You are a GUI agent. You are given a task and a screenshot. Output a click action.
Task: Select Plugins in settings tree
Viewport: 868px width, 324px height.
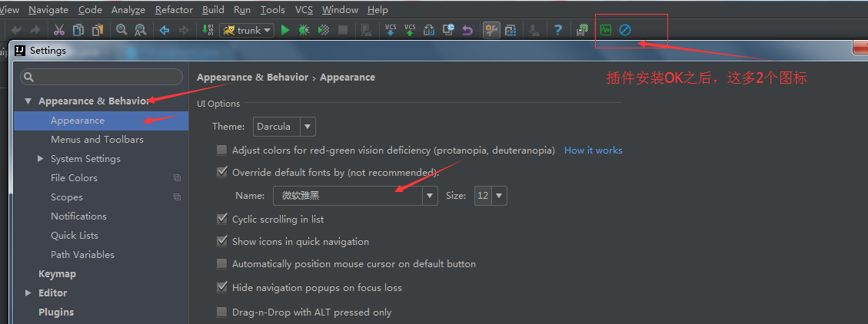click(x=56, y=312)
